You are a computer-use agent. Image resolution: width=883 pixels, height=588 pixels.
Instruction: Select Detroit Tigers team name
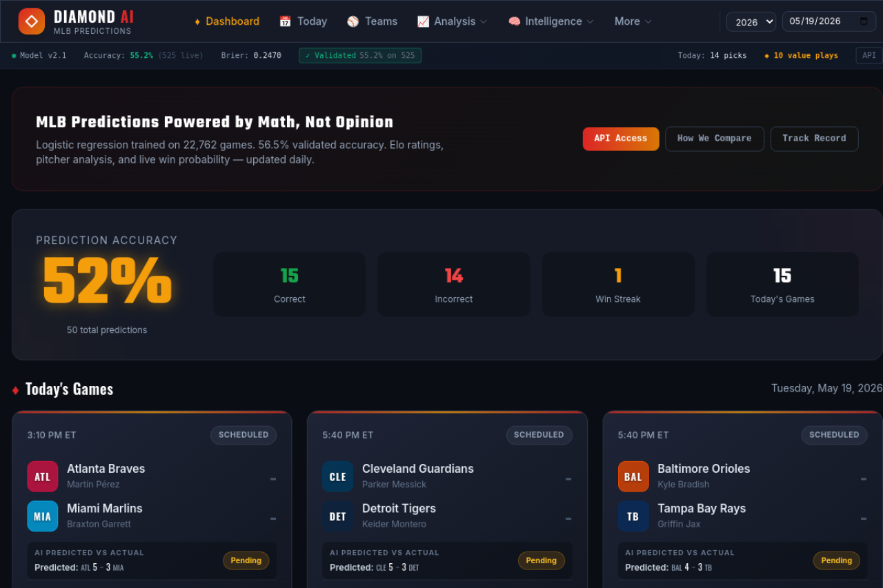[x=399, y=509]
